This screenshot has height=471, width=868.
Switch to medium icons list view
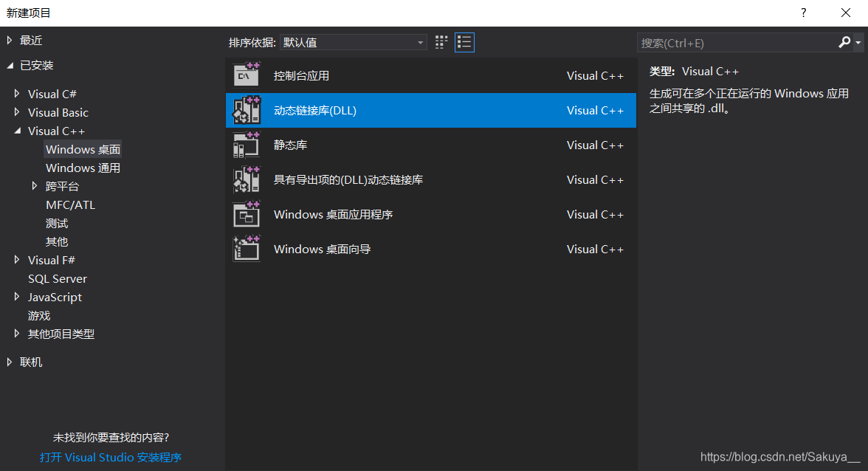(x=464, y=43)
